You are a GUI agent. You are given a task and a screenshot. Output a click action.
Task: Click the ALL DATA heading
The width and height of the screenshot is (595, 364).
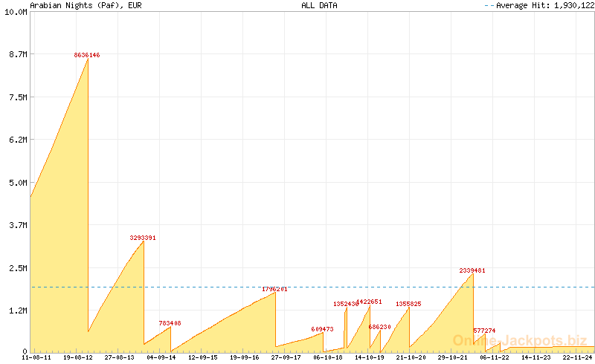click(319, 5)
